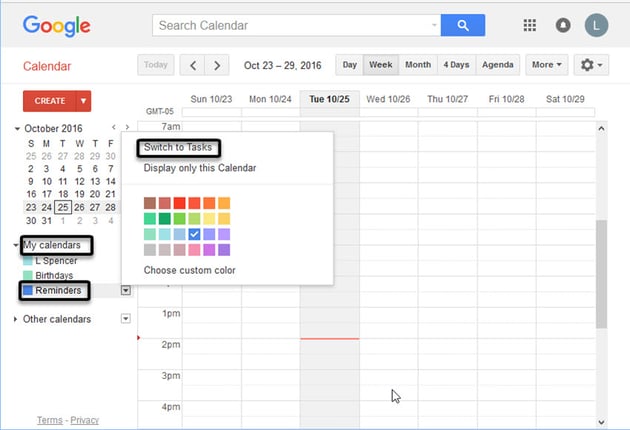Go to the next week arrow

coord(217,65)
